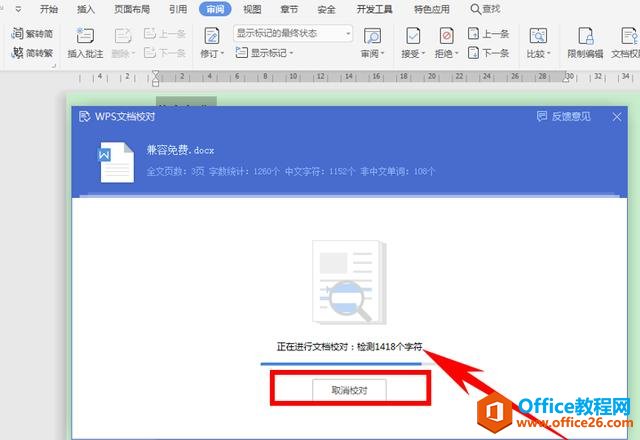
Task: Click the active 审阅 tab
Action: click(215, 9)
